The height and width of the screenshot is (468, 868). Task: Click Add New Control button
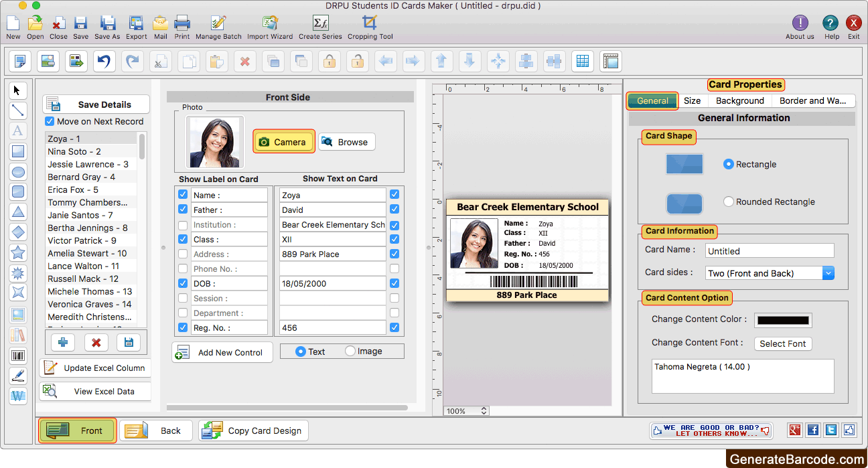coord(222,352)
